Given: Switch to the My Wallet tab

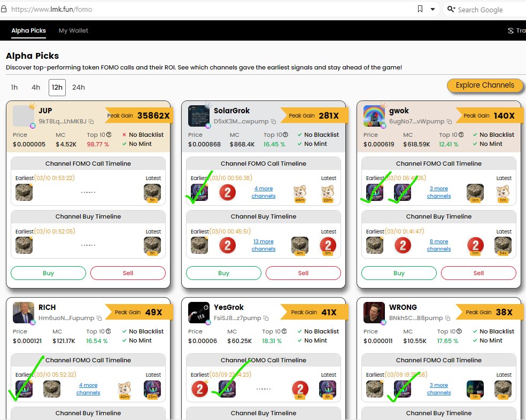Looking at the screenshot, I should pos(73,30).
